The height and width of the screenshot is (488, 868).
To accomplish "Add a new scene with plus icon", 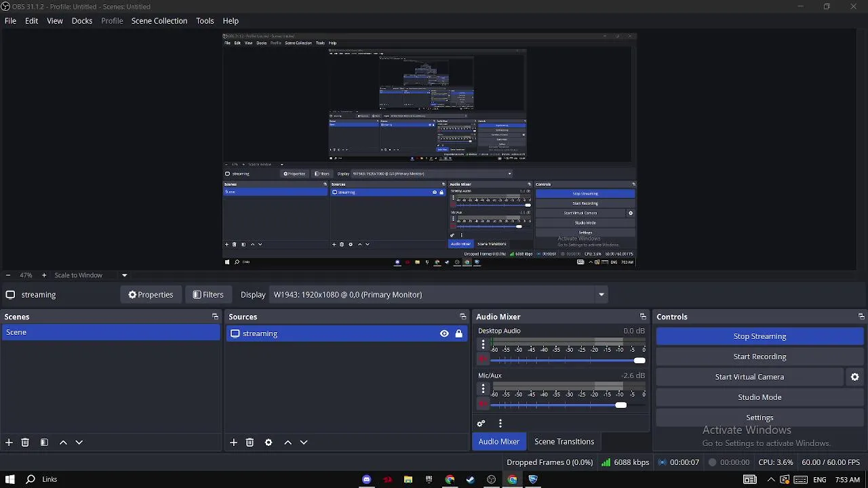I will coord(9,443).
